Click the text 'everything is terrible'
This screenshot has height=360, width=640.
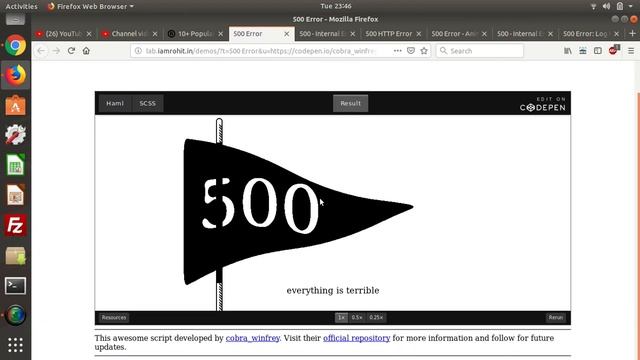point(333,290)
